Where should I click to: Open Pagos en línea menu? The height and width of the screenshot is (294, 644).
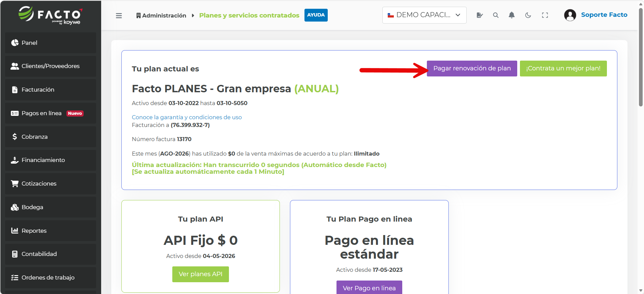pos(51,113)
